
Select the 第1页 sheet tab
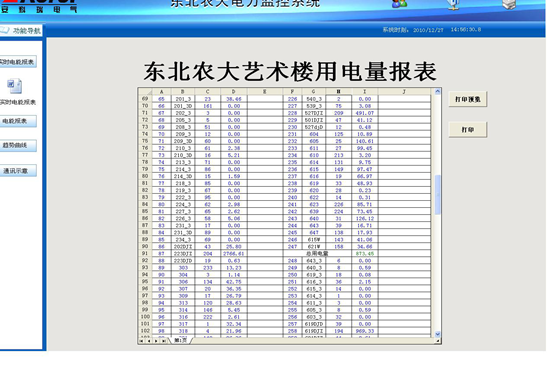181,341
